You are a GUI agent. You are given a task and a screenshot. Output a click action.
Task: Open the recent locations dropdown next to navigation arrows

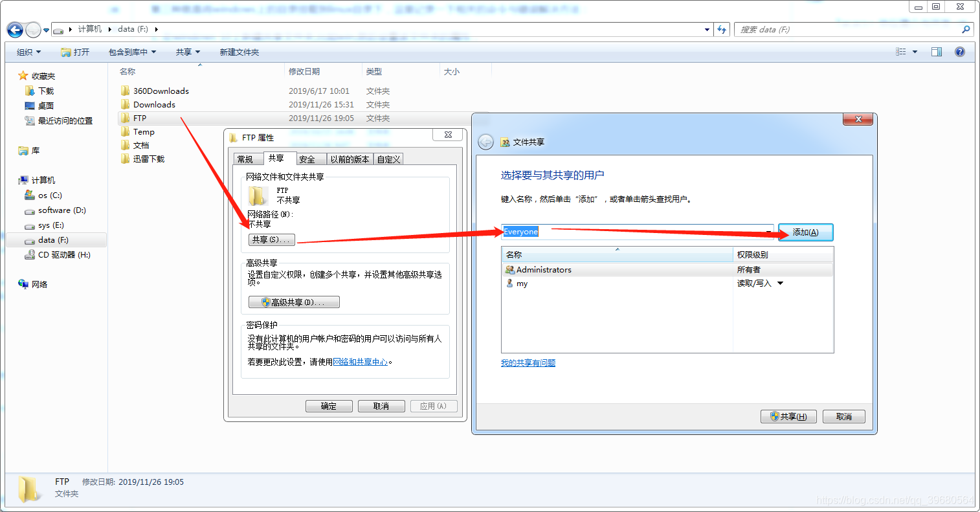click(x=45, y=30)
